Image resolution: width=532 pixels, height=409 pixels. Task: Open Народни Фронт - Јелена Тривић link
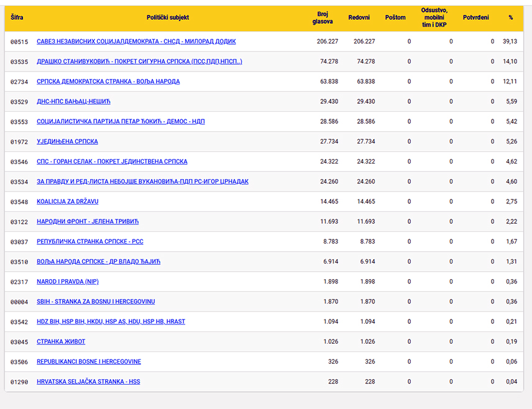[x=88, y=222]
